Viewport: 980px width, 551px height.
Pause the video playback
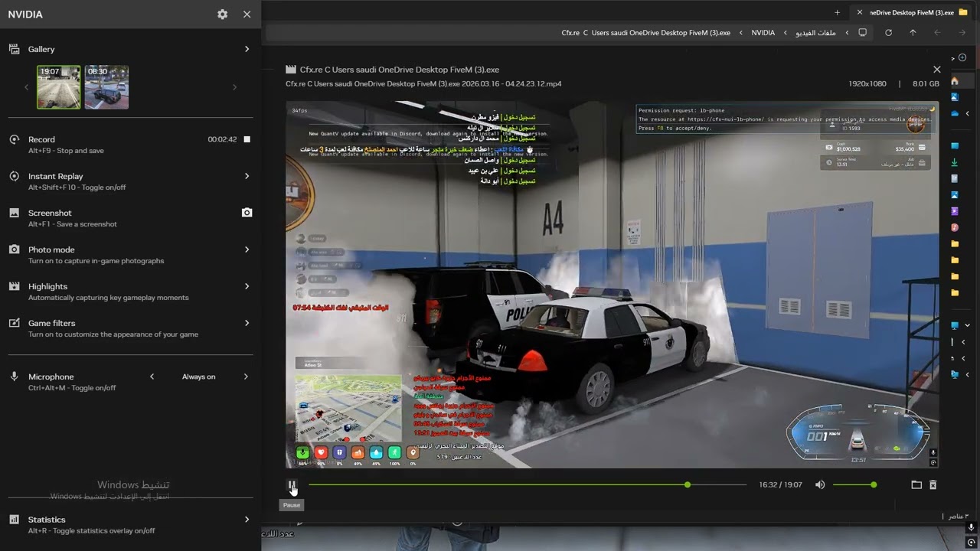tap(292, 484)
